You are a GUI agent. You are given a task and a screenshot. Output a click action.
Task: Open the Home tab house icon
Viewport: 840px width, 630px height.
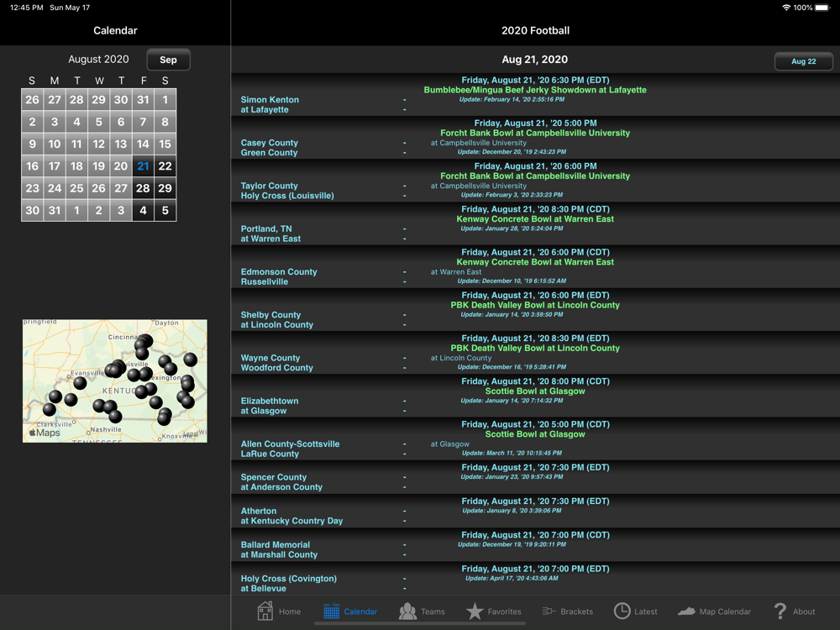pyautogui.click(x=265, y=611)
